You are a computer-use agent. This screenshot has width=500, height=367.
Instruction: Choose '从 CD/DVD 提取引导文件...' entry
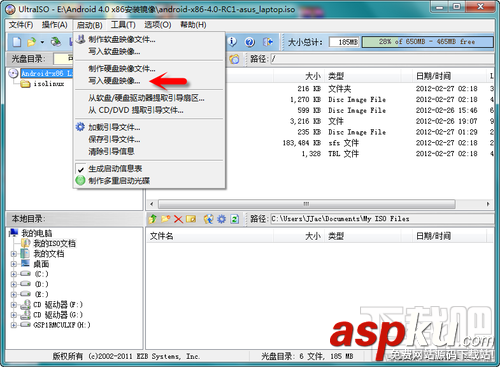coord(149,110)
